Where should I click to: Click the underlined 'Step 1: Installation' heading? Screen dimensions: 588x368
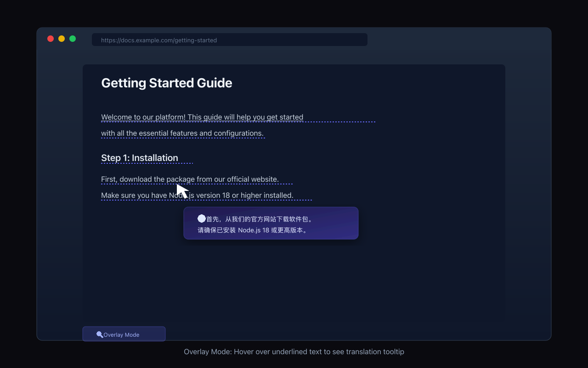pyautogui.click(x=140, y=158)
